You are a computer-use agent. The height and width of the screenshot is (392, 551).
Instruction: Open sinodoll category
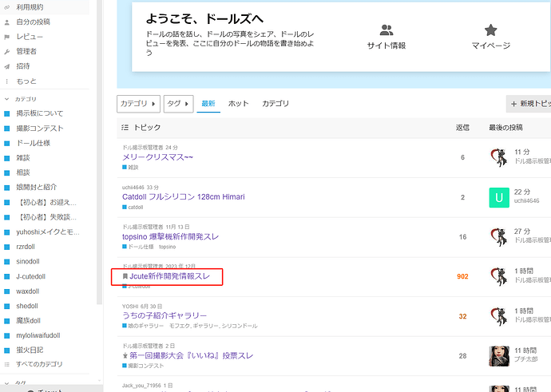point(28,261)
